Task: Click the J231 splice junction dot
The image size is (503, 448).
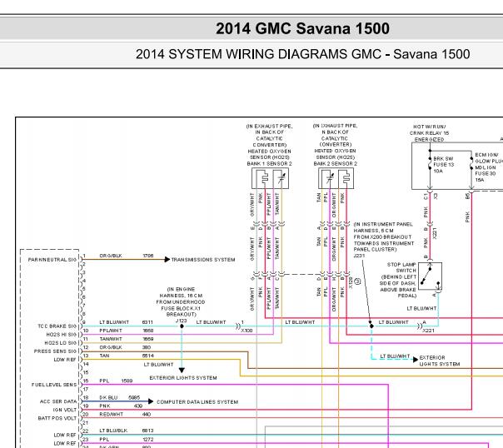Action: tap(371, 326)
